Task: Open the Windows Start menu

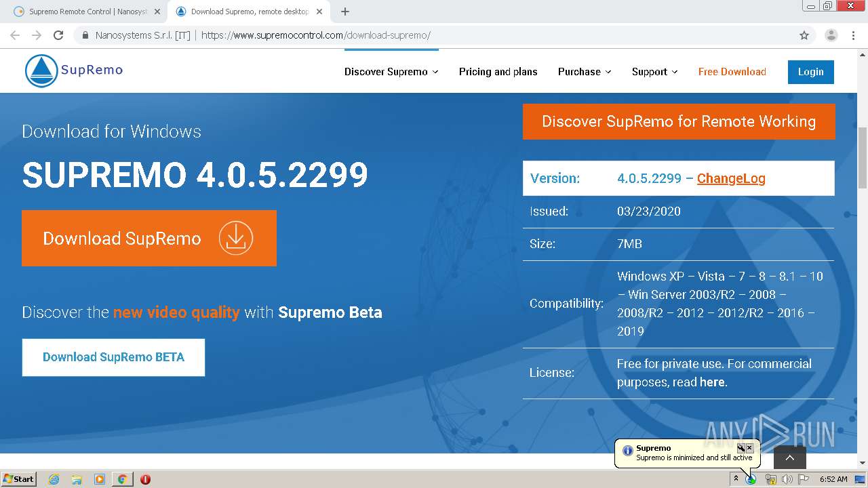Action: coord(19,479)
